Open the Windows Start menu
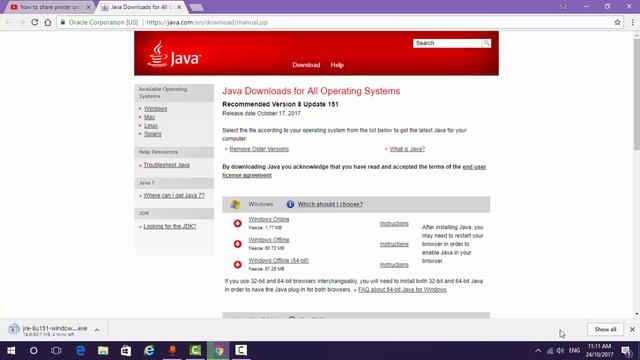Screen dimensions: 640x360 click(11, 351)
